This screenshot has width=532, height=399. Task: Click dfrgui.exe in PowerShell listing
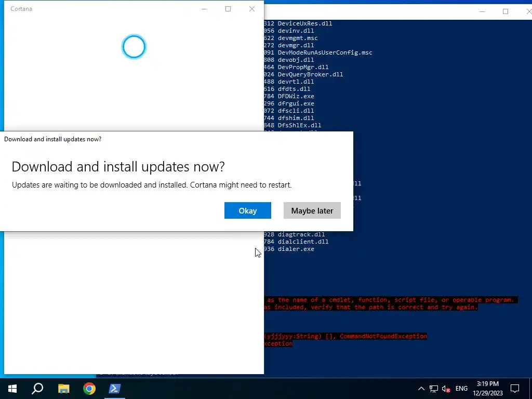tap(296, 103)
